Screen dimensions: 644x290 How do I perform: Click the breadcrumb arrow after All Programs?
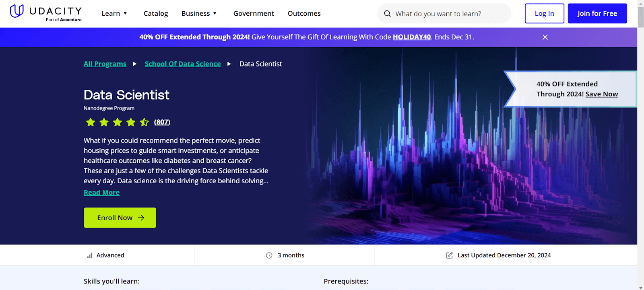click(x=135, y=64)
